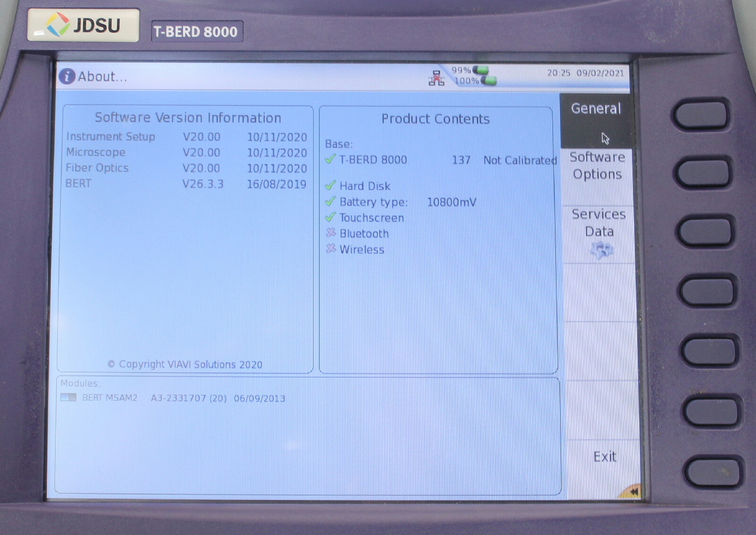Click the Copyright VIAVI Solutions 2020 text
Image resolution: width=756 pixels, height=535 pixels.
[x=185, y=365]
